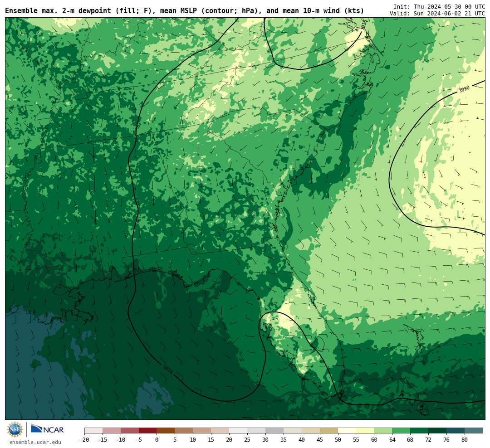This screenshot has height=448, width=490.
Task: Click the −20 tick label on the colorbar
Action: coord(84,440)
